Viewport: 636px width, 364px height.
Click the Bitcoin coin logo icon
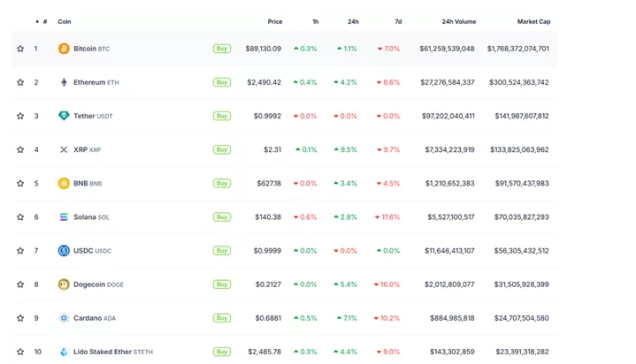click(x=64, y=49)
